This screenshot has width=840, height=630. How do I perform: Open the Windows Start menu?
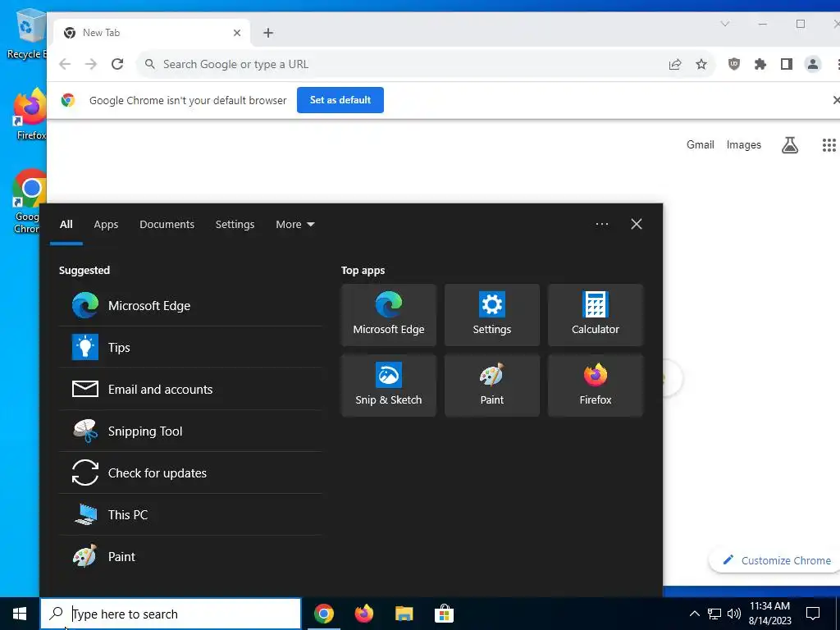(20, 614)
